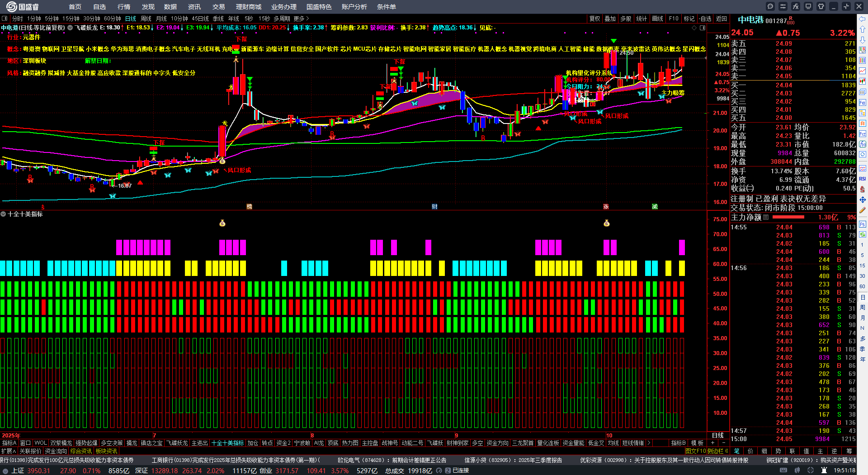The image size is (868, 475).
Task: Toggle the 月 monthly period in right sidebar
Action: (x=863, y=318)
